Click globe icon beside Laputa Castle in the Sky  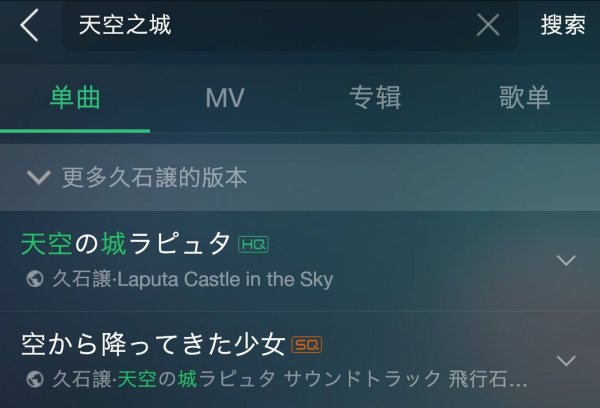click(x=35, y=279)
